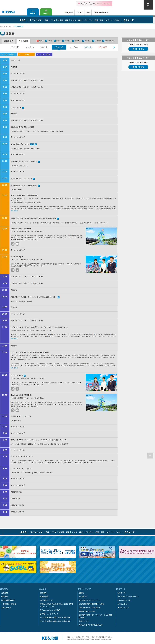Open お問い合わせ footer link

click(x=6, y=607)
